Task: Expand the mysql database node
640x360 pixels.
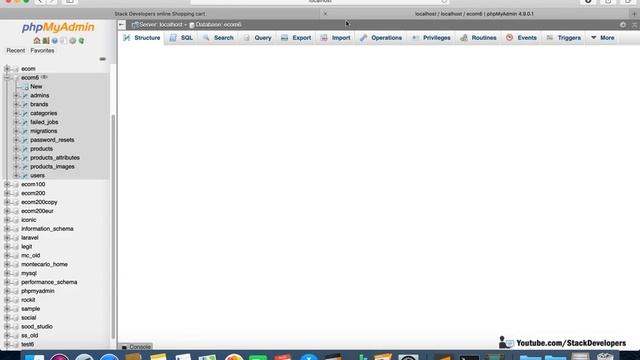Action: (x=7, y=273)
